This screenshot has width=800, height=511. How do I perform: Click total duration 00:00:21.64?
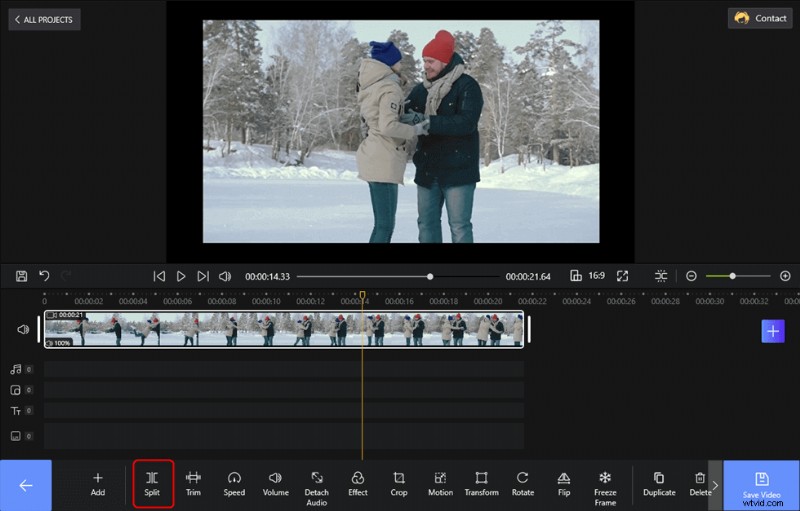[528, 276]
